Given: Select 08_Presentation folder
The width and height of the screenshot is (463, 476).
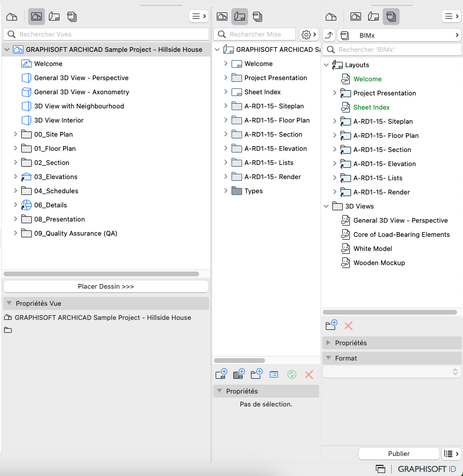Looking at the screenshot, I should [x=59, y=219].
